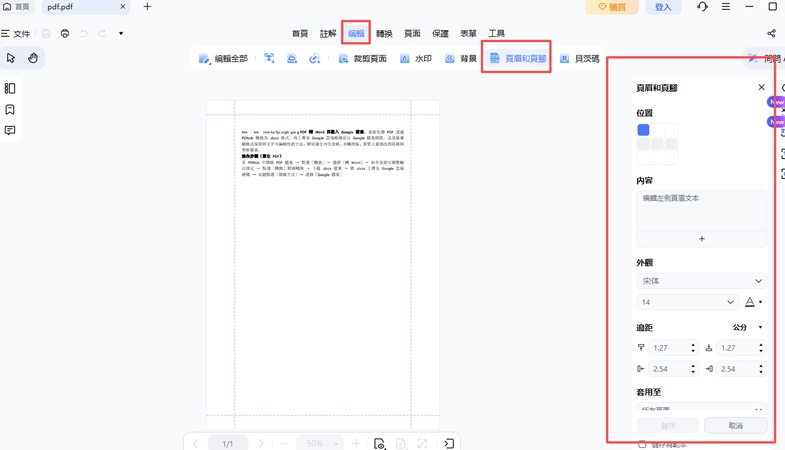Click the share icon at top right

tap(771, 34)
